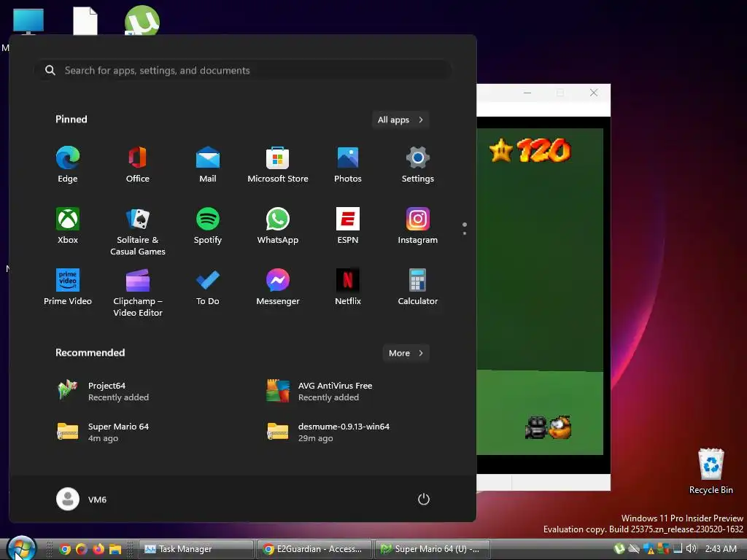Close the Project64 emulator window
Viewport: 747px width, 560px height.
[x=594, y=93]
